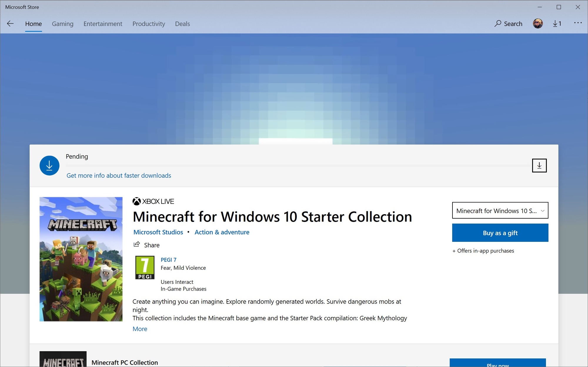Open the Entertainment tab

(103, 24)
